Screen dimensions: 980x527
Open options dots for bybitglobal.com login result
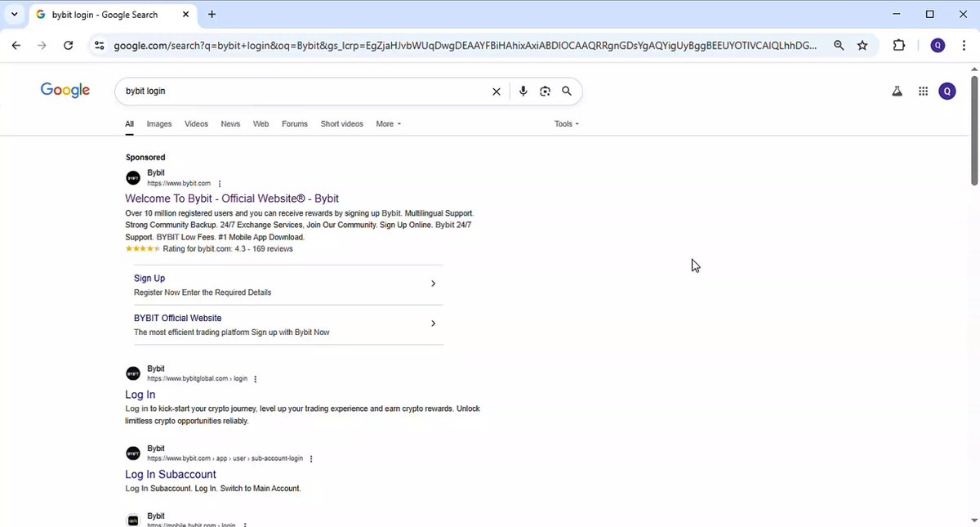[256, 379]
